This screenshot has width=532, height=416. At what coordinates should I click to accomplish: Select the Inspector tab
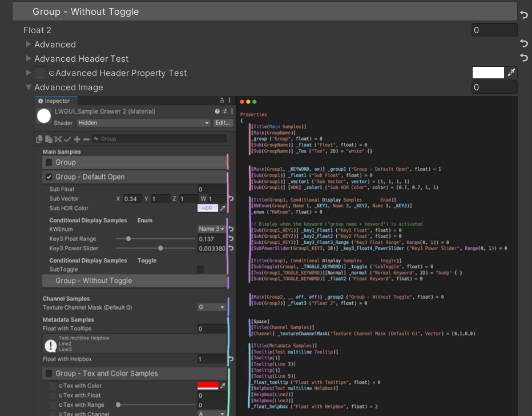pos(54,101)
